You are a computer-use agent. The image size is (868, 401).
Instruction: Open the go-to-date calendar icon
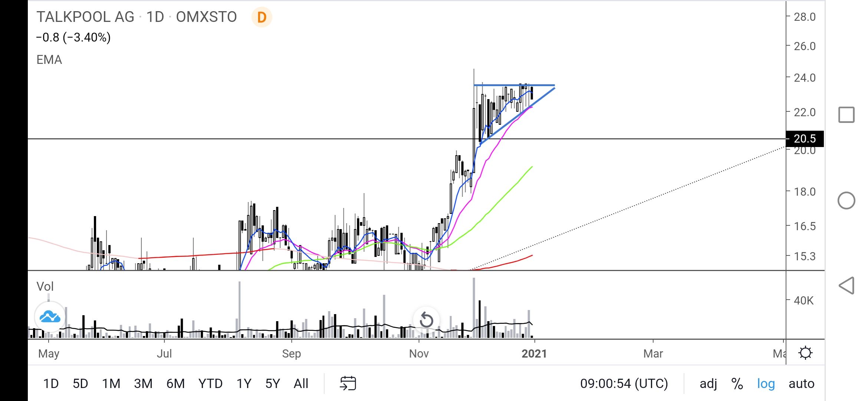(348, 384)
